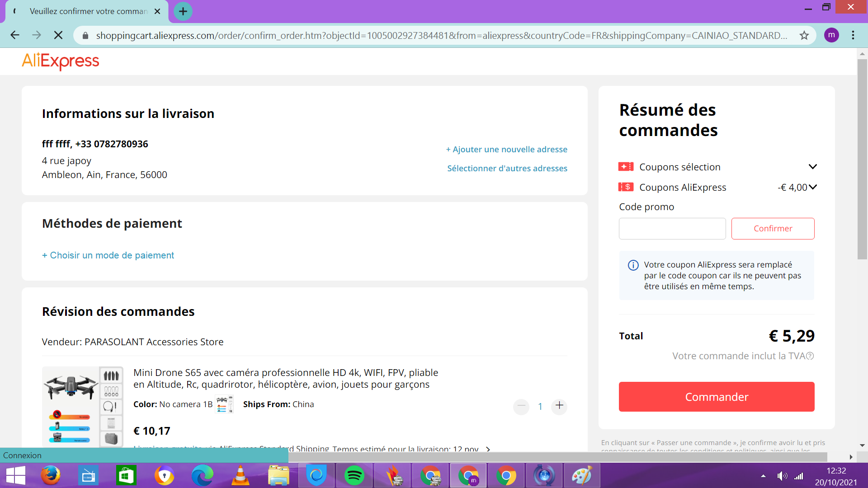Launch VLC media player from taskbar

point(240,476)
